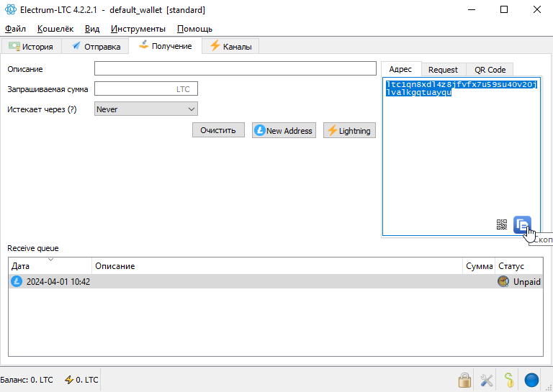Expand the Истекает через dropdown

point(146,109)
